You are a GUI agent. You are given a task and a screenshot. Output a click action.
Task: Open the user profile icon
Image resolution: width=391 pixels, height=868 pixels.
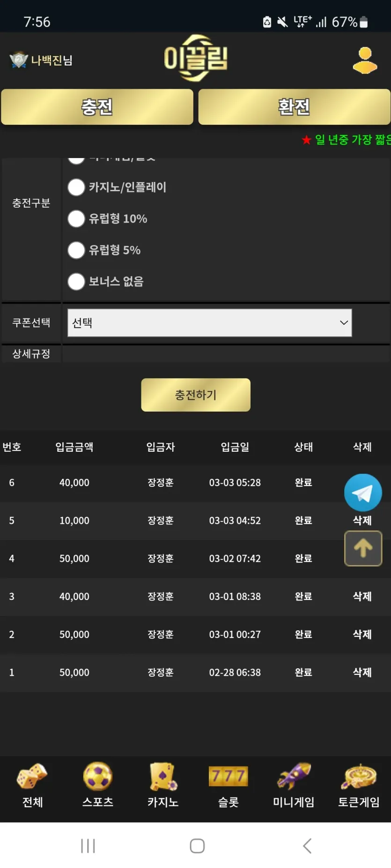(365, 60)
